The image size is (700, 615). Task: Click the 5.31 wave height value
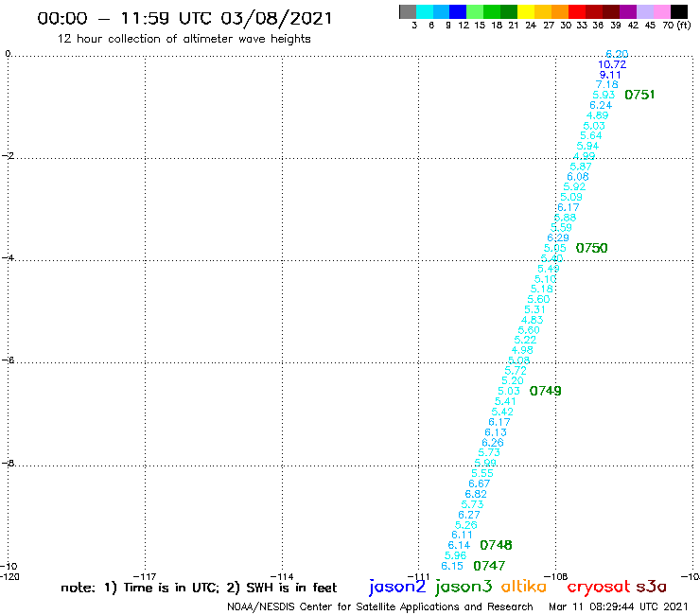tap(534, 309)
